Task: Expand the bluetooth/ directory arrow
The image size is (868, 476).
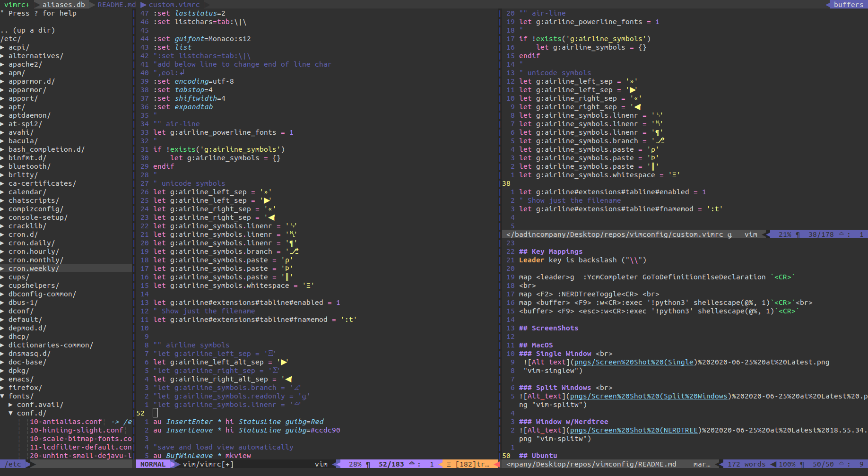Action: click(2, 166)
